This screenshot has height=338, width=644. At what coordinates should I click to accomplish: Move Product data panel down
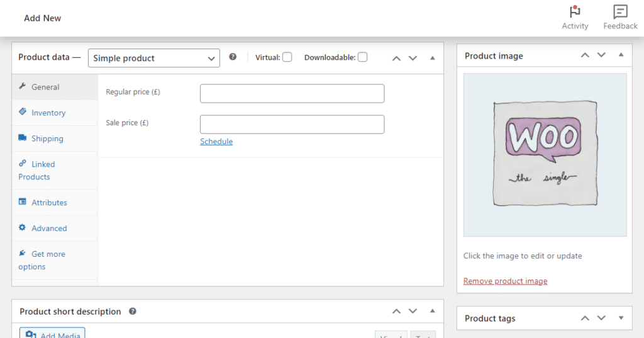coord(413,58)
